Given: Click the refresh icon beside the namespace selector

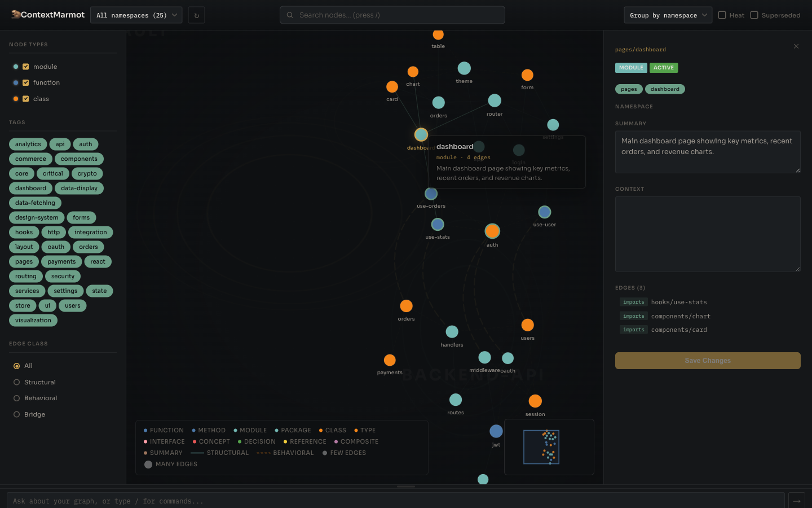Looking at the screenshot, I should [196, 15].
